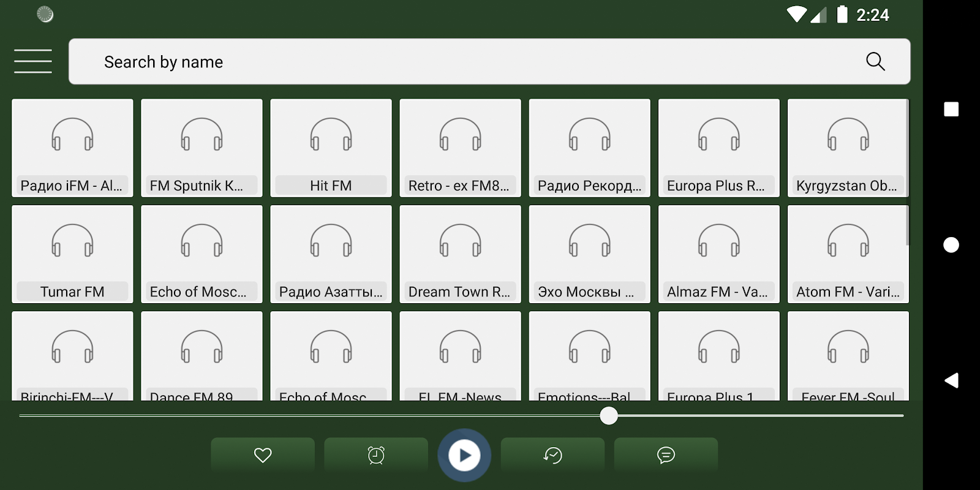The width and height of the screenshot is (980, 490).
Task: Tap the Dance FM 89 station tile
Action: click(202, 356)
